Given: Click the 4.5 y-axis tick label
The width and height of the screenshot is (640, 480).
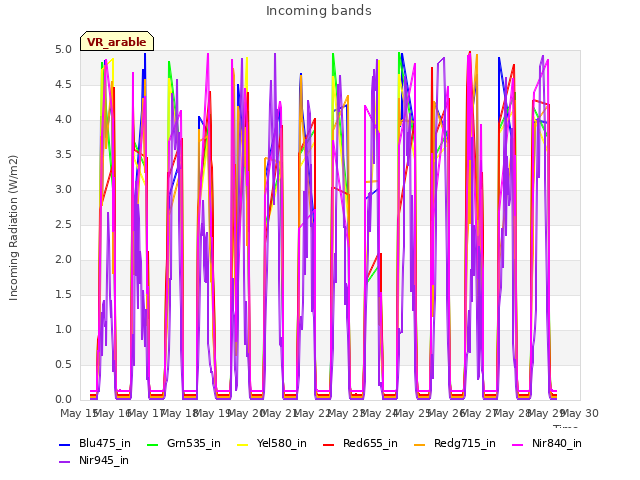Looking at the screenshot, I should point(63,85).
